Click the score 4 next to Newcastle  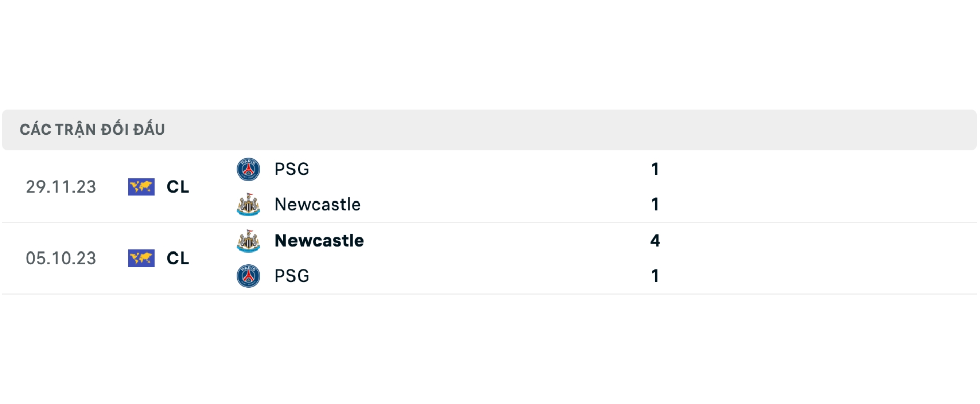(655, 240)
